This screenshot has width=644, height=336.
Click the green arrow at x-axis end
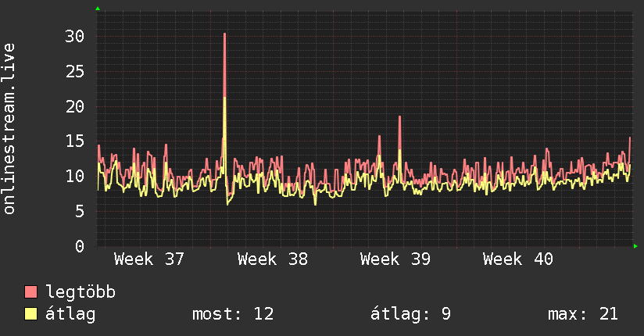[635, 246]
